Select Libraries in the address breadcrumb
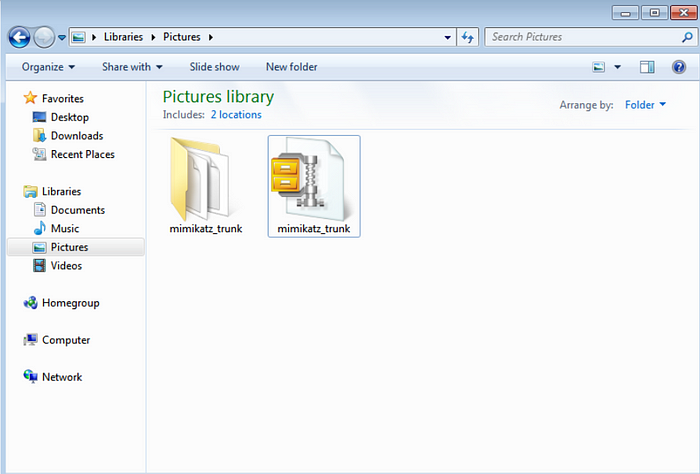 coord(123,37)
